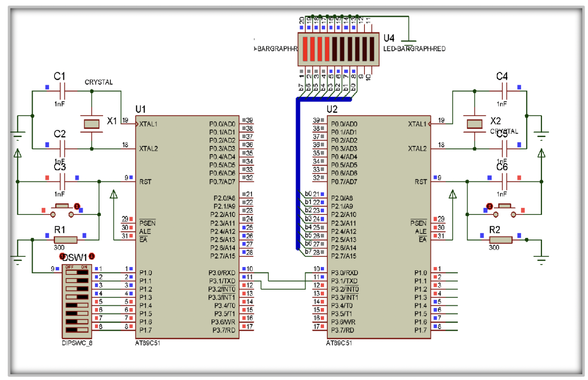Click the reset push-button above R2
The height and width of the screenshot is (380, 588).
click(x=504, y=210)
